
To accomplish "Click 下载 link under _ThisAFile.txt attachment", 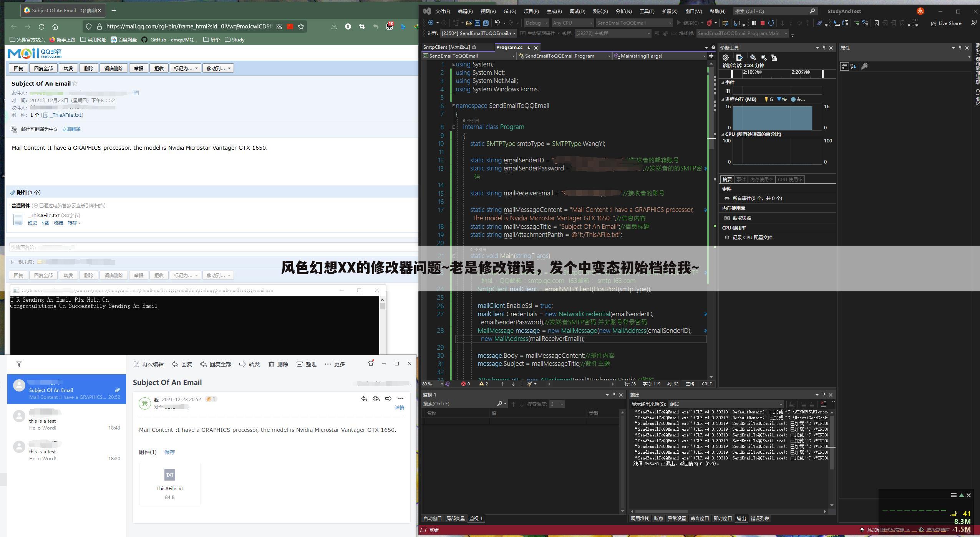I will tap(45, 223).
